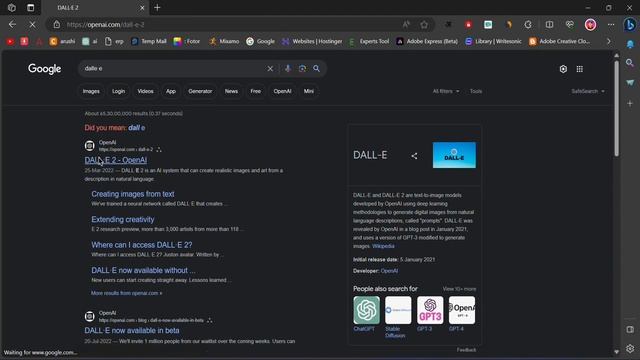This screenshot has width=640, height=360.
Task: Open the Temp Mail bookmark
Action: point(149,41)
